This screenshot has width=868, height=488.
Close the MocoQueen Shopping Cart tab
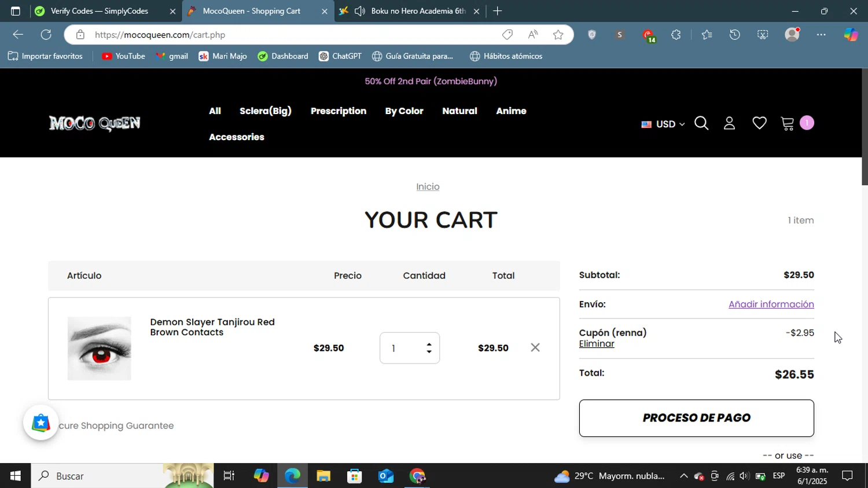(x=324, y=11)
